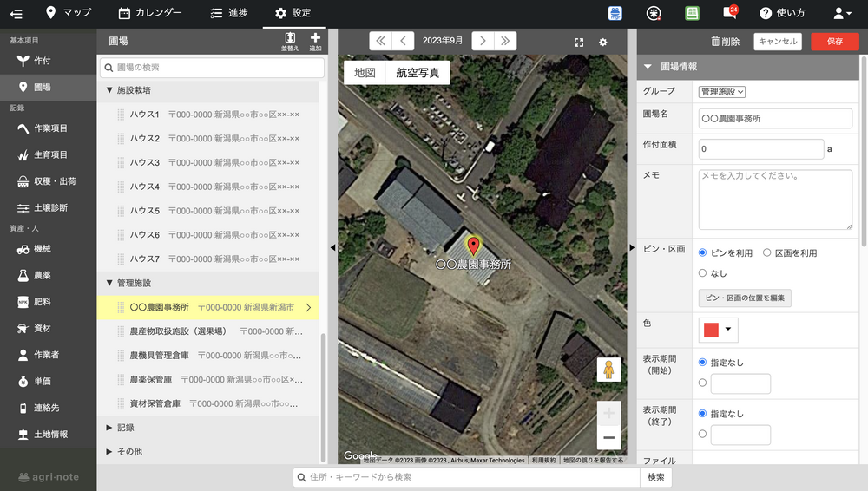Viewport: 868px width, 491px height.
Task: Zoom in on the map with plus
Action: point(608,413)
